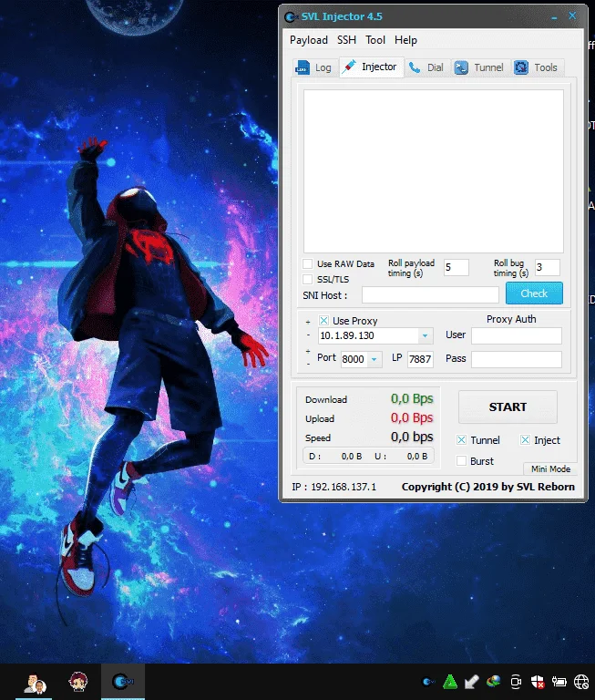Click the SVL logo icon in the title bar

[x=292, y=17]
